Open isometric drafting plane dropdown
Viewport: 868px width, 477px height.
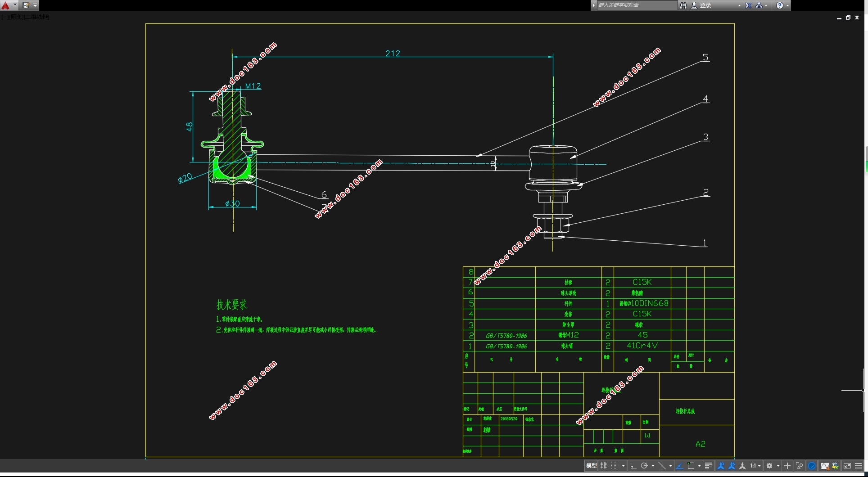click(x=670, y=466)
